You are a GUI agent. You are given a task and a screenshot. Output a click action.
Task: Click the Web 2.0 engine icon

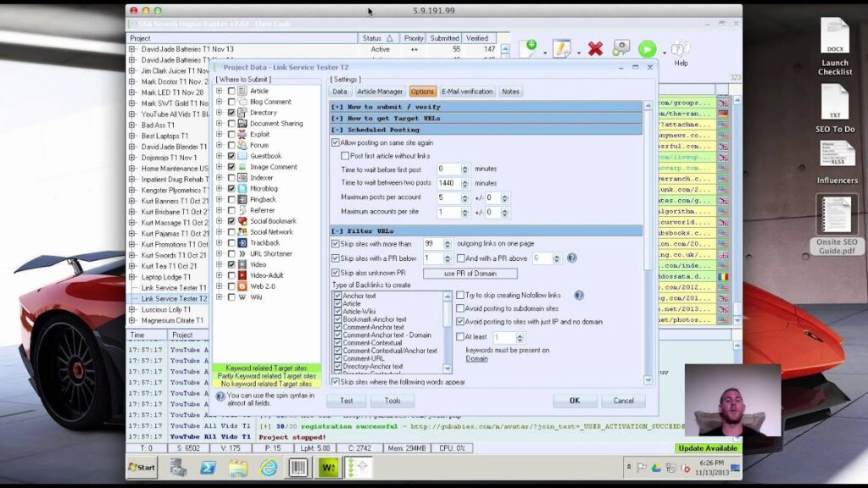pyautogui.click(x=242, y=286)
